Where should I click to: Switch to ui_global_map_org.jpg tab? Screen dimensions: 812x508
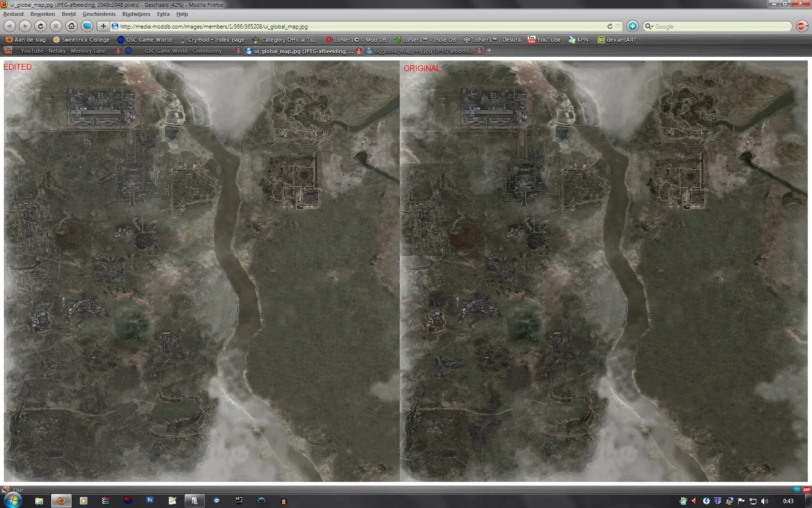424,51
